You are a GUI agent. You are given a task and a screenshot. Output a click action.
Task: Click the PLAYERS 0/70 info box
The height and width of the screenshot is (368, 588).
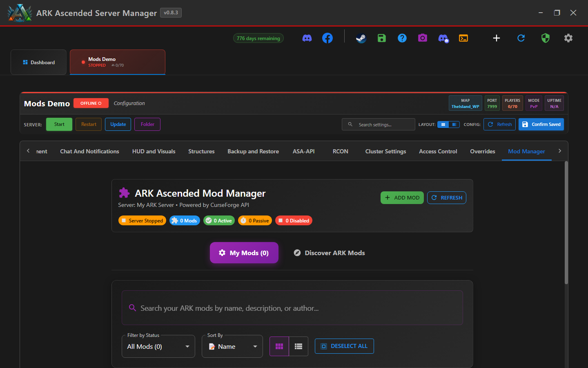512,103
